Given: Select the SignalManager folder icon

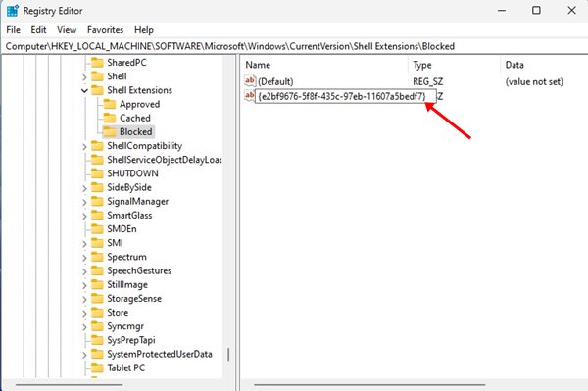Looking at the screenshot, I should [x=97, y=201].
